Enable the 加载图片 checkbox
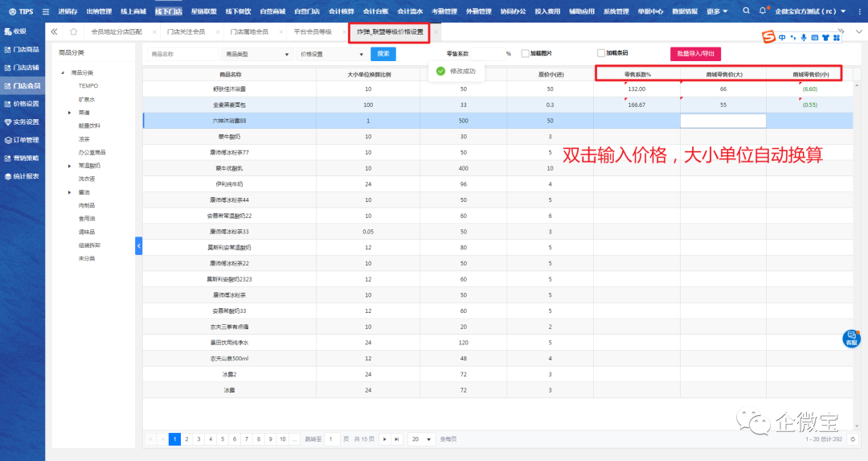 [525, 54]
